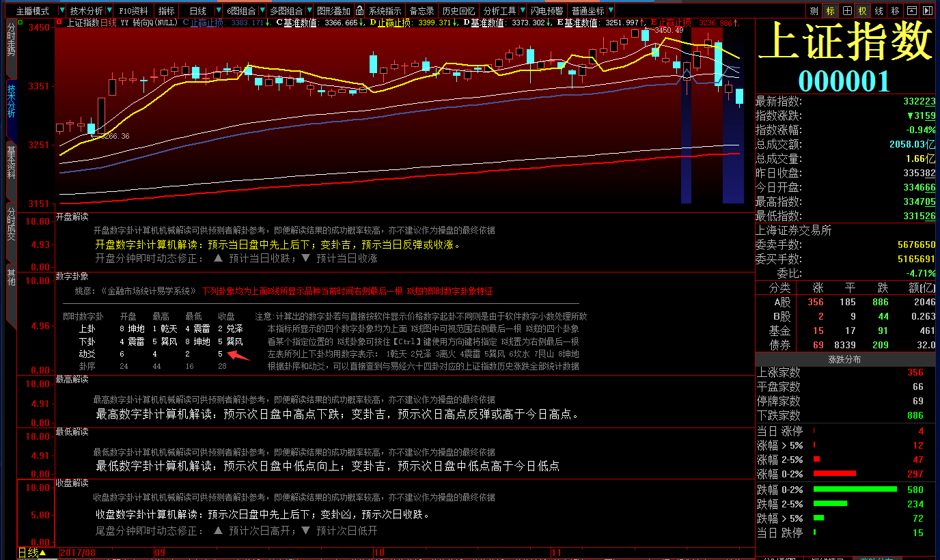This screenshot has height=560, width=940.
Task: Toggle the crosshair grid icon
Action: pos(847,11)
